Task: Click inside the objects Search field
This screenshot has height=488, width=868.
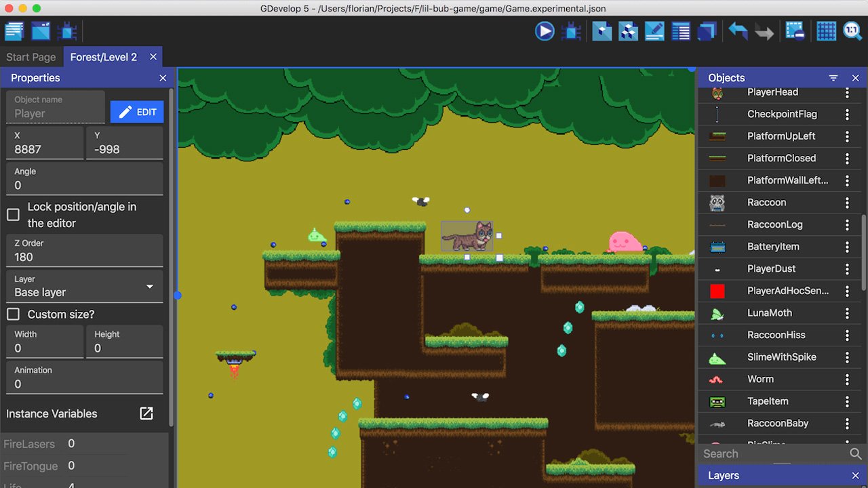Action: point(766,453)
